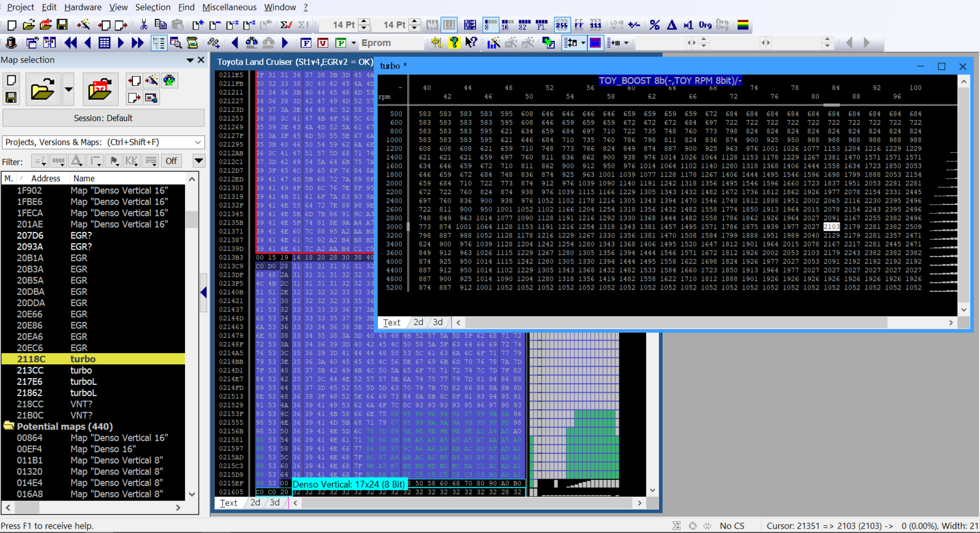Click the Cut scissors icon
Image resolution: width=980 pixels, height=533 pixels.
coord(143,25)
